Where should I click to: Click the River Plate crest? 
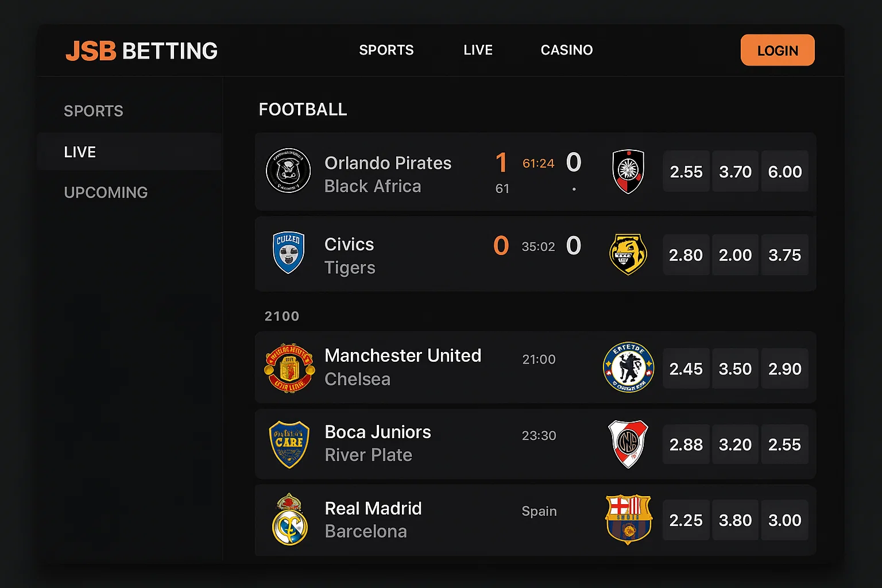tap(628, 444)
